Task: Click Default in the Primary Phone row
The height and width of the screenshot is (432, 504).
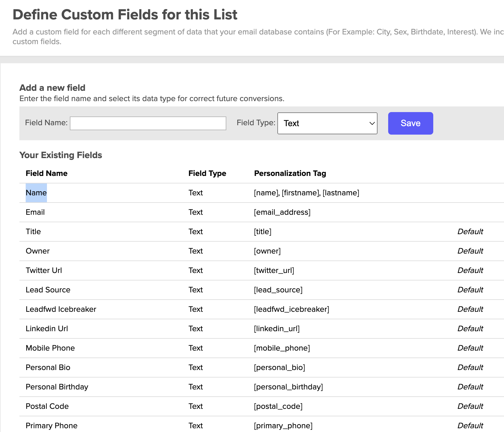Action: pos(470,426)
